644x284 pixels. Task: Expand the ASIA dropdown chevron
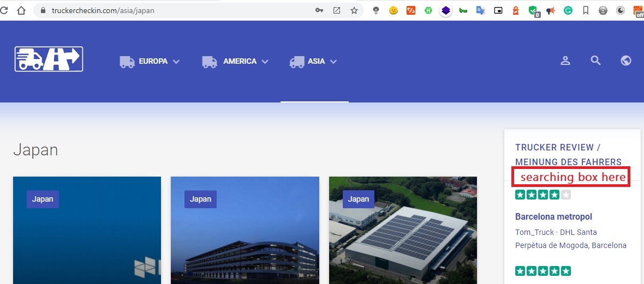click(333, 62)
